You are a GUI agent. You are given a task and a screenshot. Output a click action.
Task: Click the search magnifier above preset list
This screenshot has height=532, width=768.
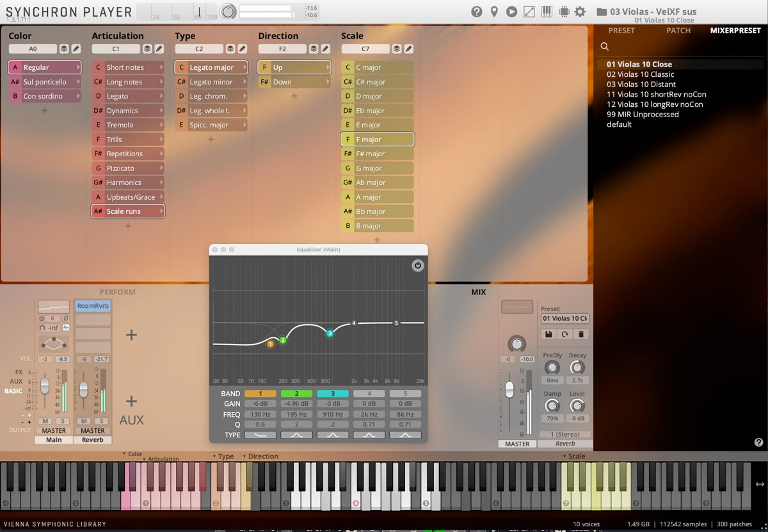[604, 46]
